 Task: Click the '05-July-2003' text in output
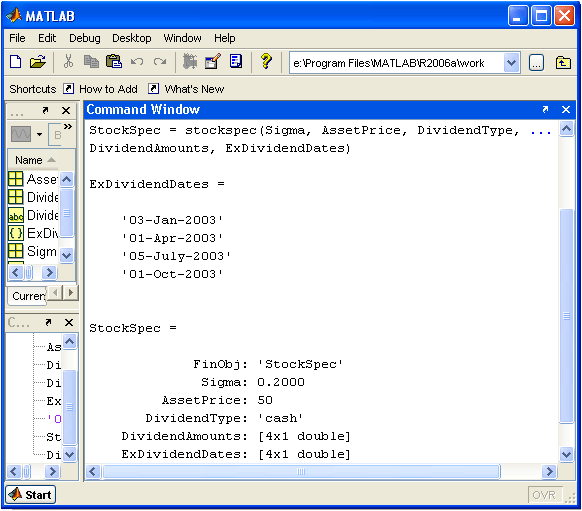(x=176, y=256)
